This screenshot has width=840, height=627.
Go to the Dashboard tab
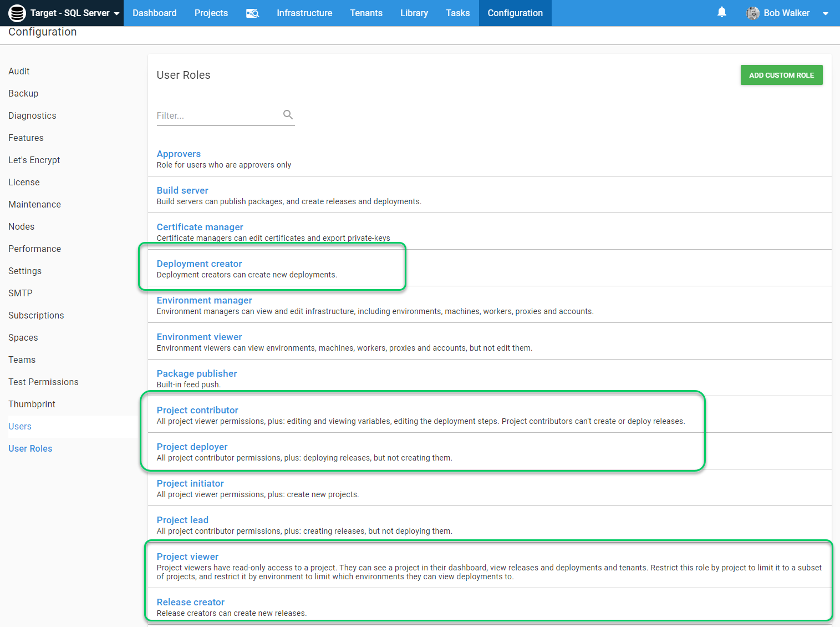[154, 13]
